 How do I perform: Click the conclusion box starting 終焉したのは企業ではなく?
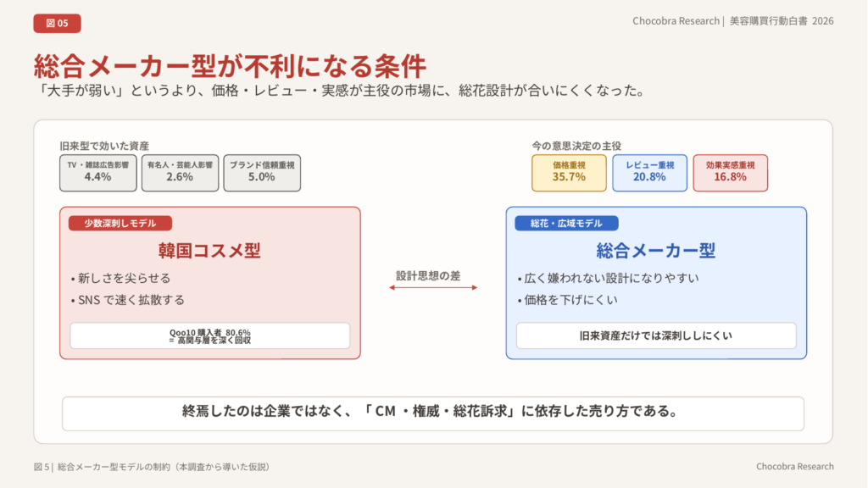click(433, 413)
